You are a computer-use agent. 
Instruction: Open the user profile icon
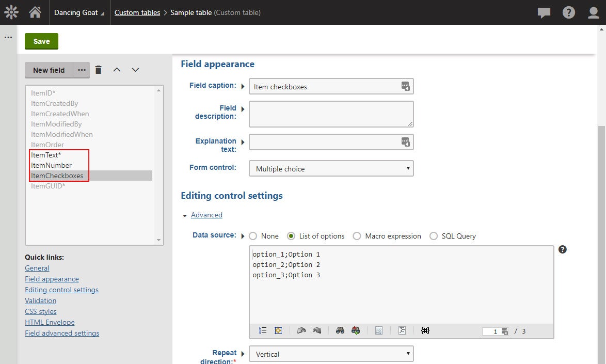pyautogui.click(x=593, y=12)
